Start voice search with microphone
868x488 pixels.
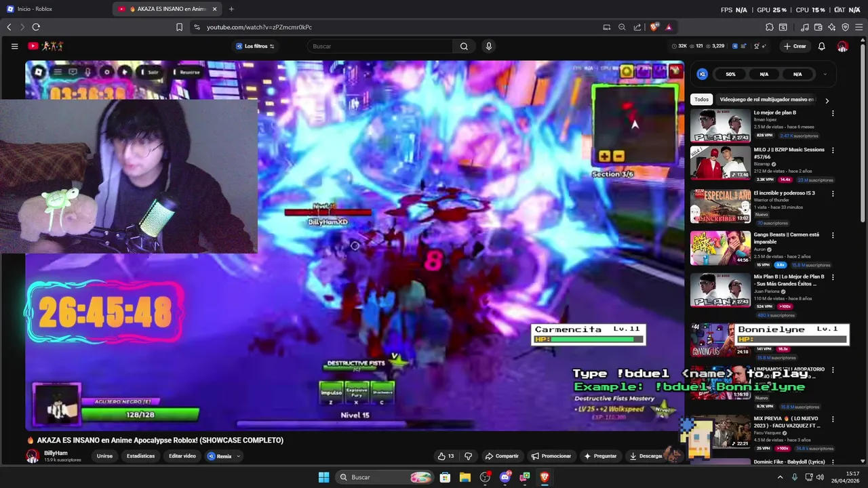(488, 46)
